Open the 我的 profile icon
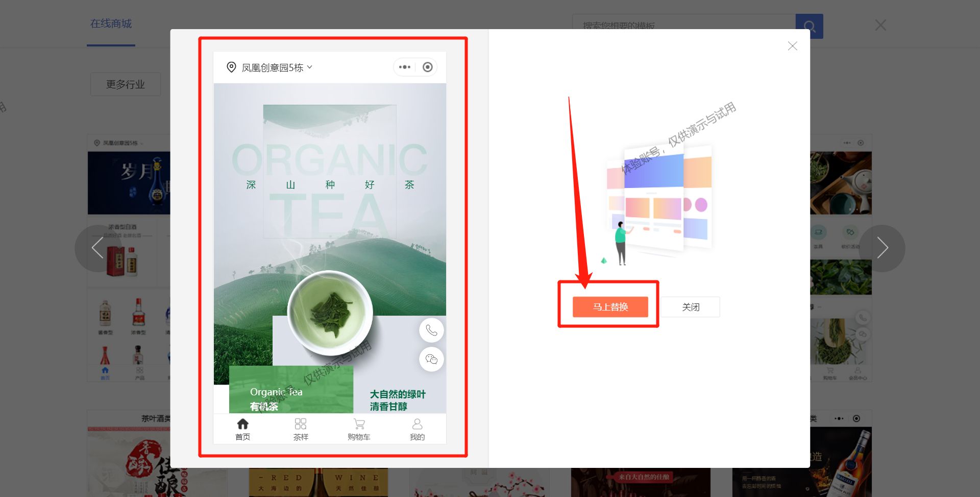Screen dimensions: 980x497 pyautogui.click(x=418, y=423)
